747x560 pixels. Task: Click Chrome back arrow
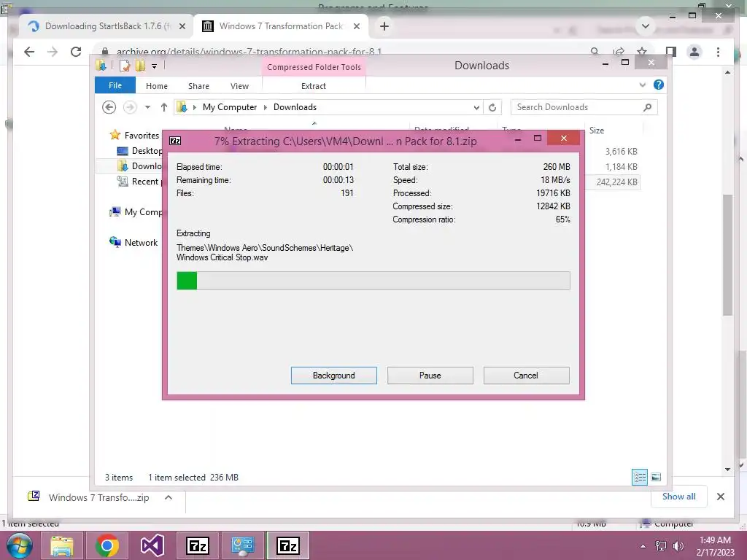(x=29, y=52)
